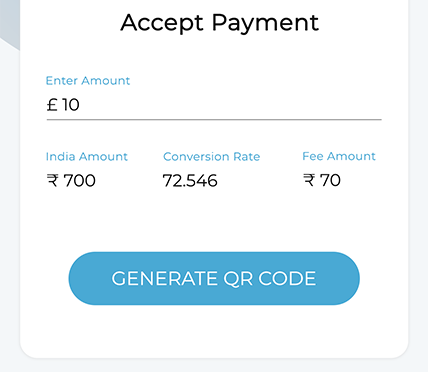Click the 70 fee amount value
The width and height of the screenshot is (428, 372).
pos(330,180)
